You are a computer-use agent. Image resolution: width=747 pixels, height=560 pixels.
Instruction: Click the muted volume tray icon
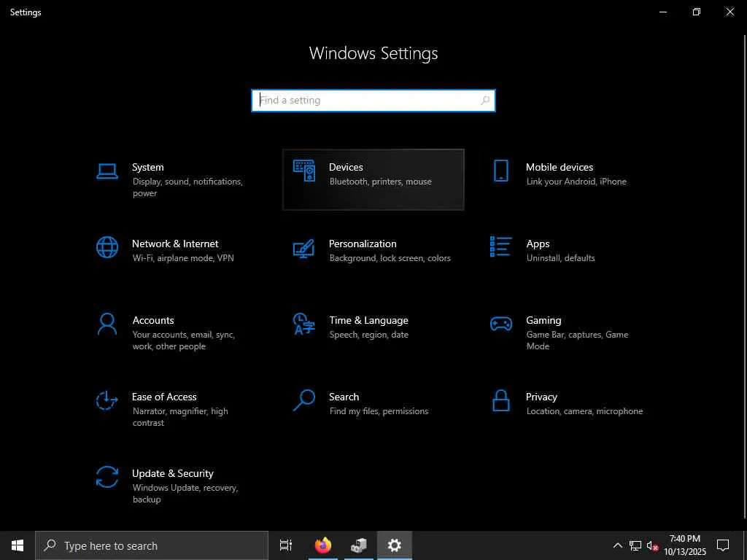pos(652,545)
